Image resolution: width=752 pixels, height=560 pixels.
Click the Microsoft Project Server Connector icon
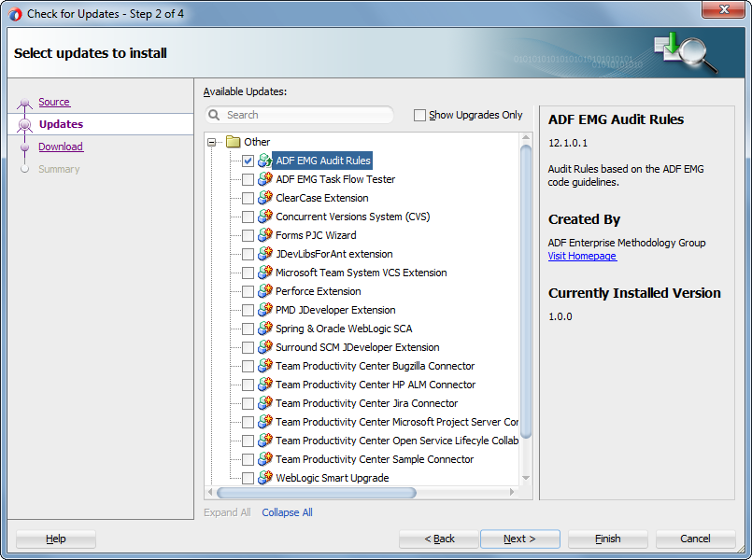coord(264,422)
